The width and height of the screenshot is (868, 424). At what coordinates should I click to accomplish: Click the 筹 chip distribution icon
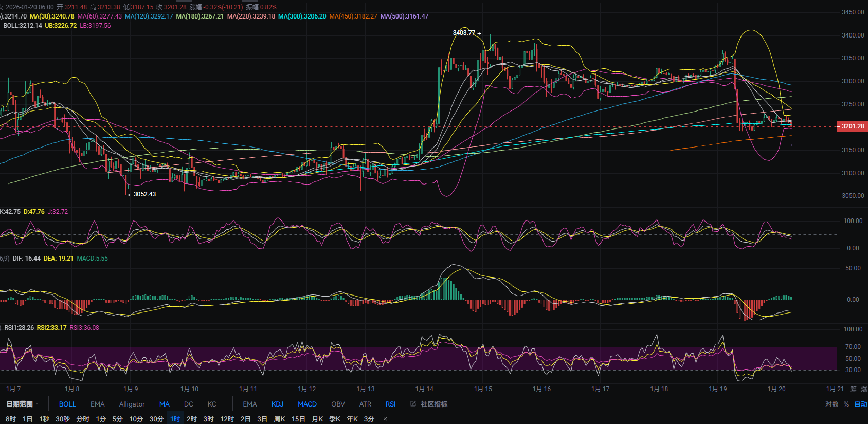coord(853,389)
